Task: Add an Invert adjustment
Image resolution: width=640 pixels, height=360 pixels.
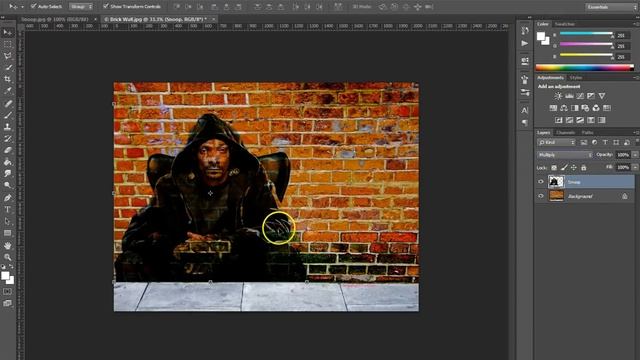Action: coord(558,120)
